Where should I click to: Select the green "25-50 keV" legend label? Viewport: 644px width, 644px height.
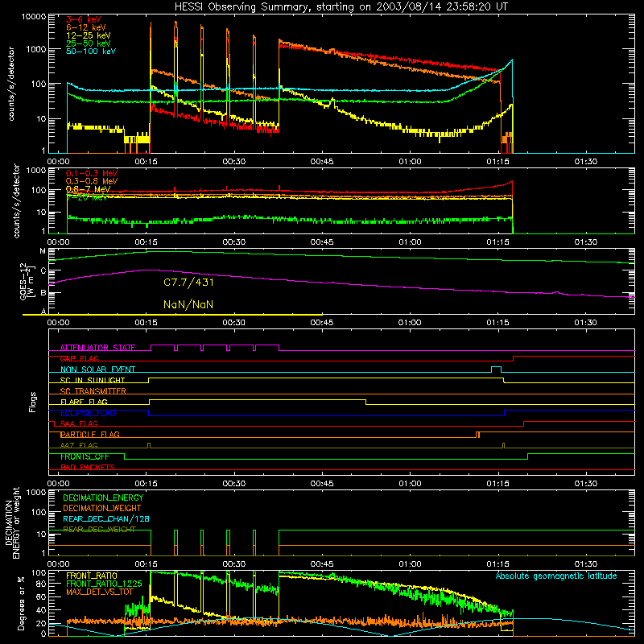(89, 43)
